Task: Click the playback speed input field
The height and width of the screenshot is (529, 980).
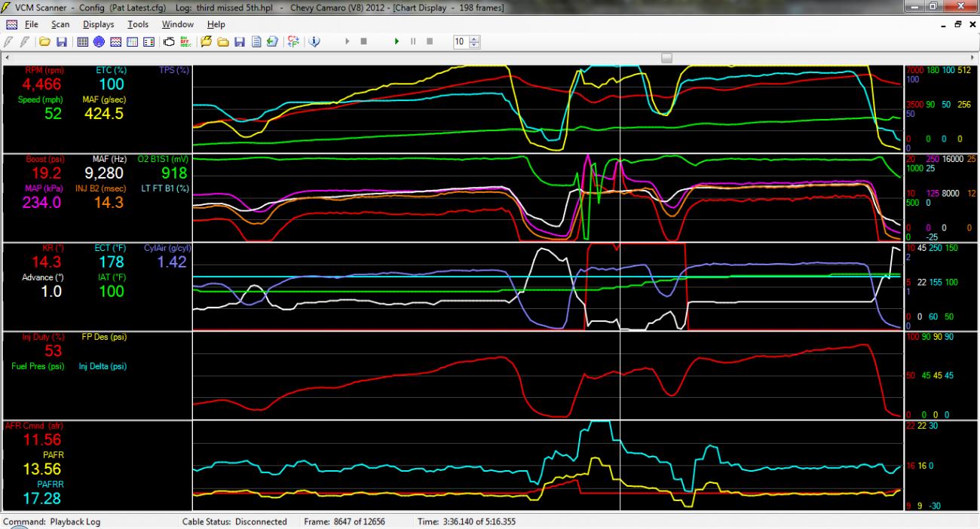Action: pyautogui.click(x=460, y=42)
